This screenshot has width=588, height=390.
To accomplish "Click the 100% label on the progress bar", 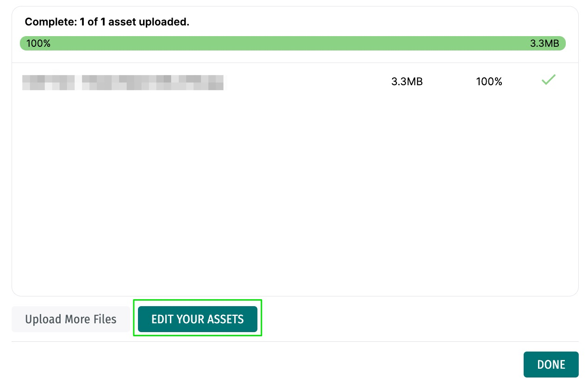I will [38, 44].
